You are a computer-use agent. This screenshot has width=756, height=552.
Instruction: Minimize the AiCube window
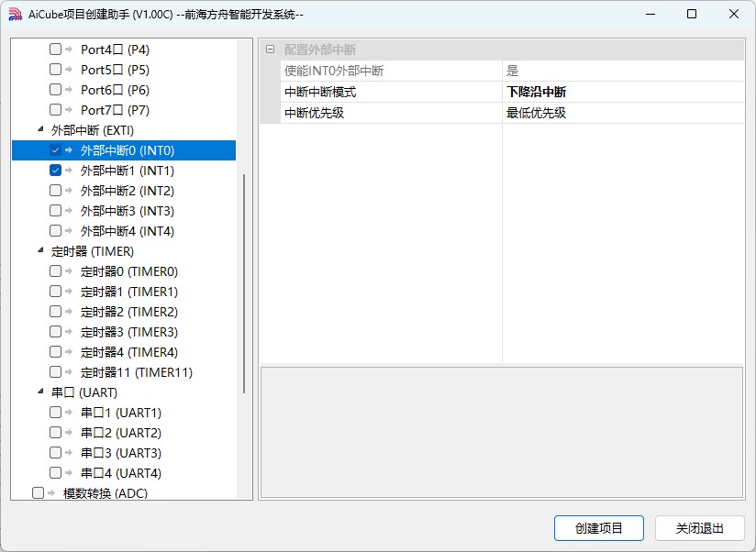tap(650, 14)
